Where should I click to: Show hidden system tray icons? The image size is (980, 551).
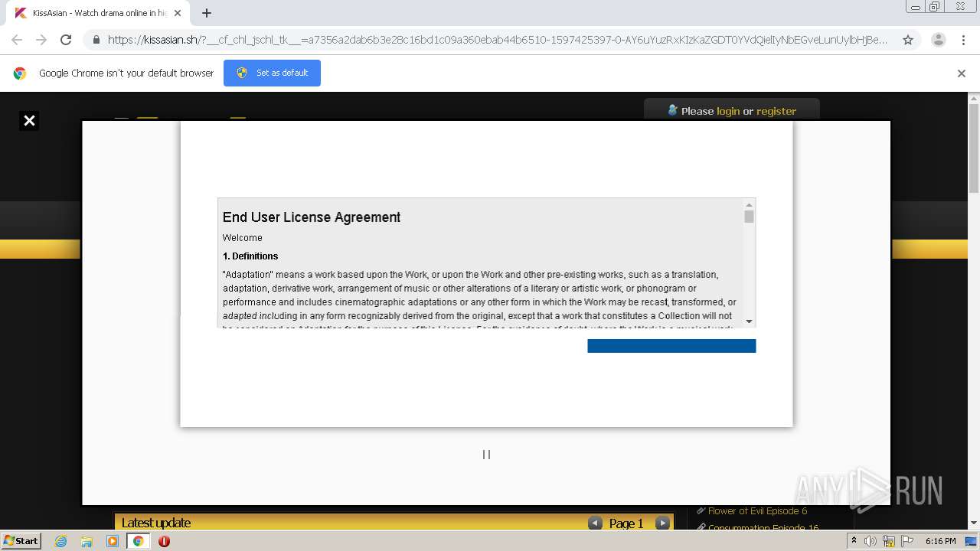click(854, 541)
